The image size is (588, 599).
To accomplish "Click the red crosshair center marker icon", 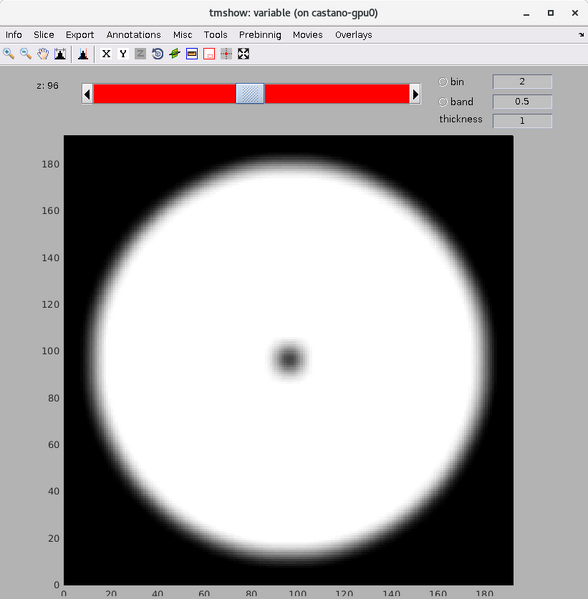I will tap(226, 54).
